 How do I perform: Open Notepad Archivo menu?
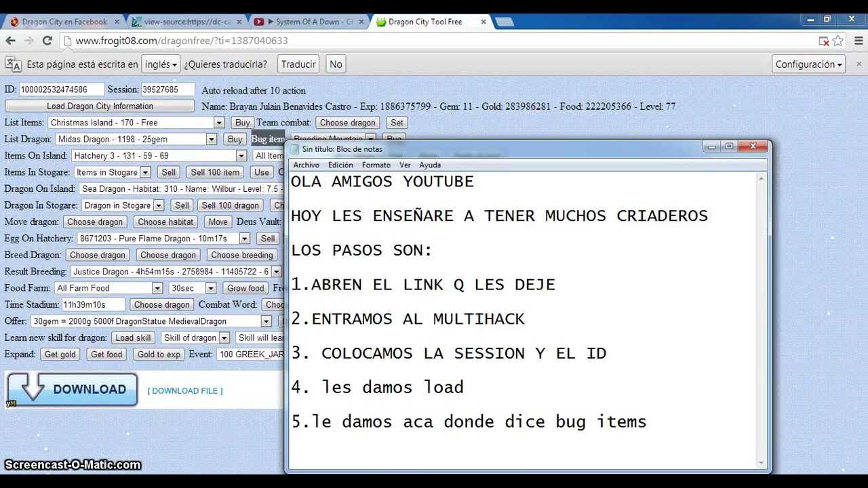306,165
